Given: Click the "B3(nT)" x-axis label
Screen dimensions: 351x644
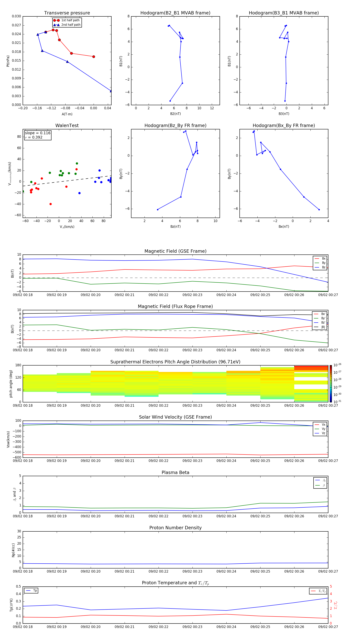Looking at the screenshot, I should [x=284, y=114].
